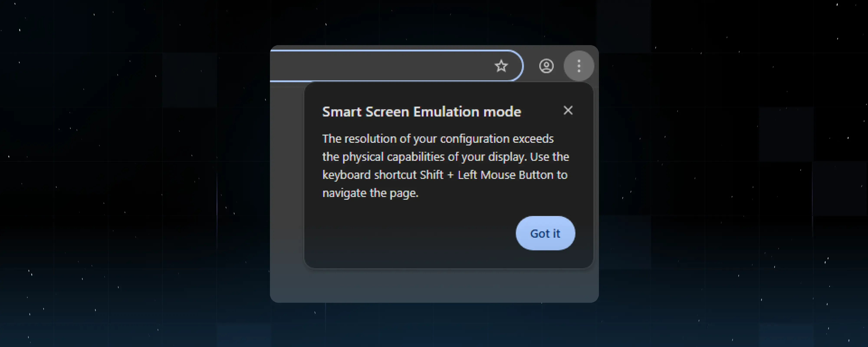Click the starry background outside the window
The width and height of the screenshot is (868, 347).
click(x=135, y=169)
